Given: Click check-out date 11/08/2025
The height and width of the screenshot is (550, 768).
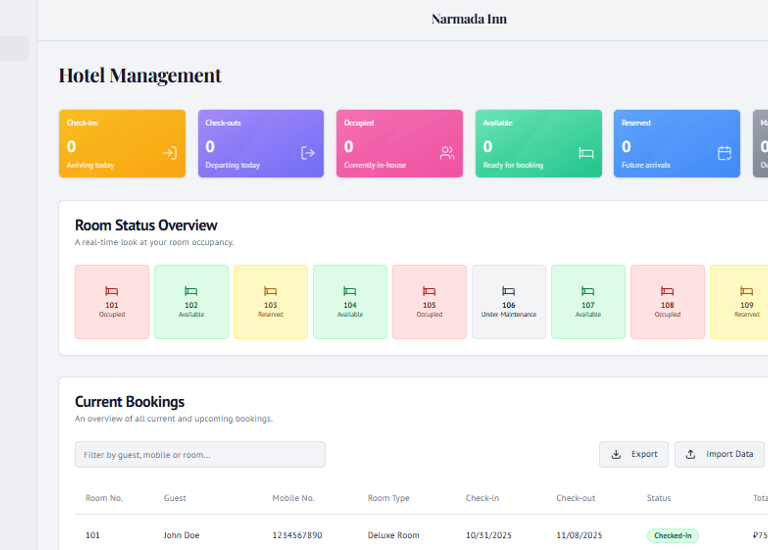Looking at the screenshot, I should click(579, 535).
